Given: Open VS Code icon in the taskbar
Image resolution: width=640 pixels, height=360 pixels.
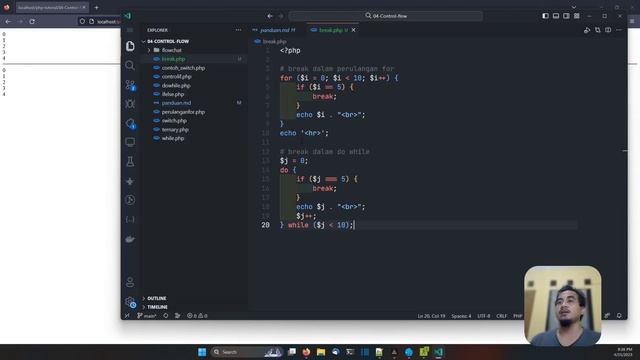Looking at the screenshot, I should [x=439, y=352].
